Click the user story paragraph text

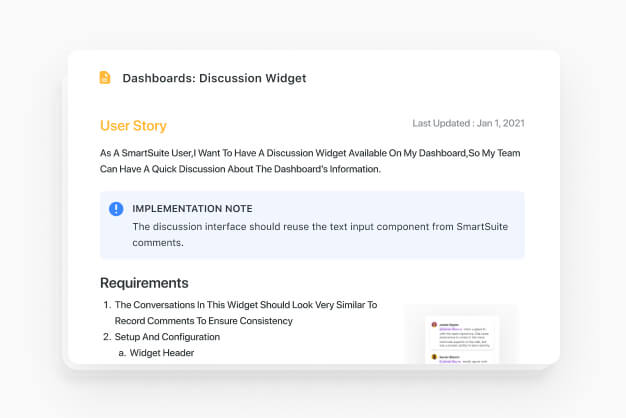pos(310,161)
